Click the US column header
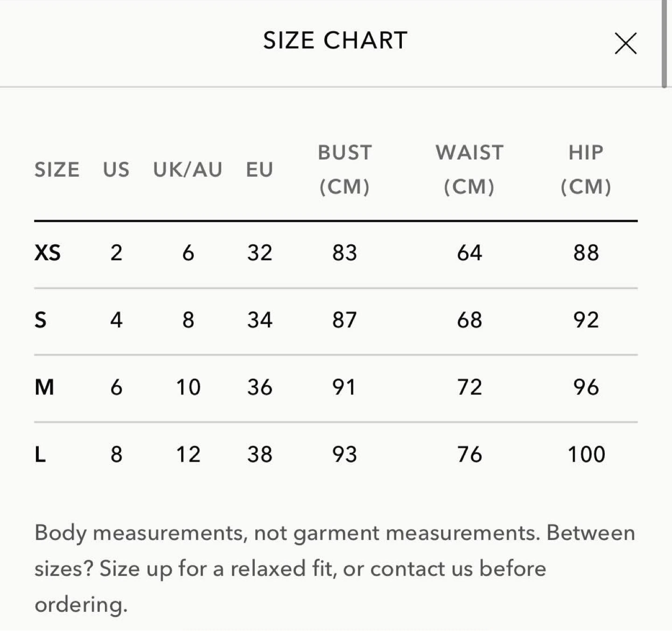Viewport: 672px width, 631px height. coord(116,170)
